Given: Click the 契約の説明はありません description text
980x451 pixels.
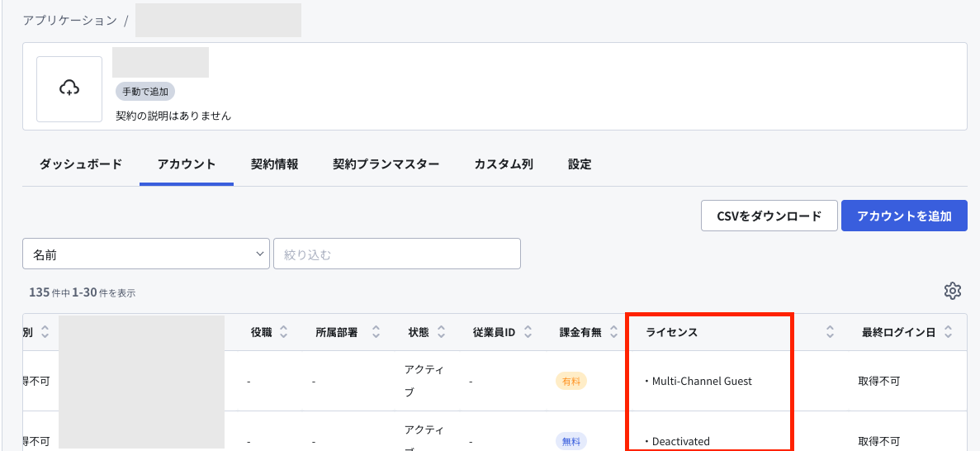Looking at the screenshot, I should coord(173,116).
